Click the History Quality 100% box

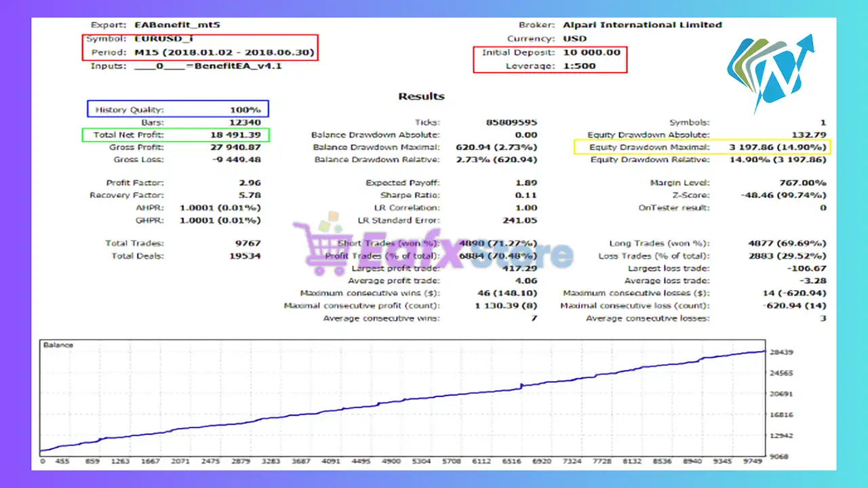[245, 109]
